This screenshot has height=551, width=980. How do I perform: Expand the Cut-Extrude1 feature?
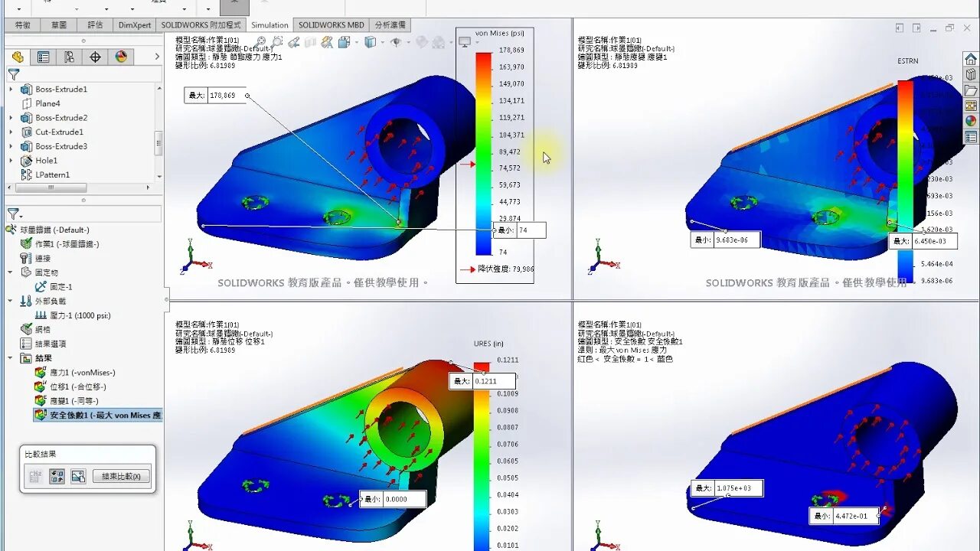11,132
